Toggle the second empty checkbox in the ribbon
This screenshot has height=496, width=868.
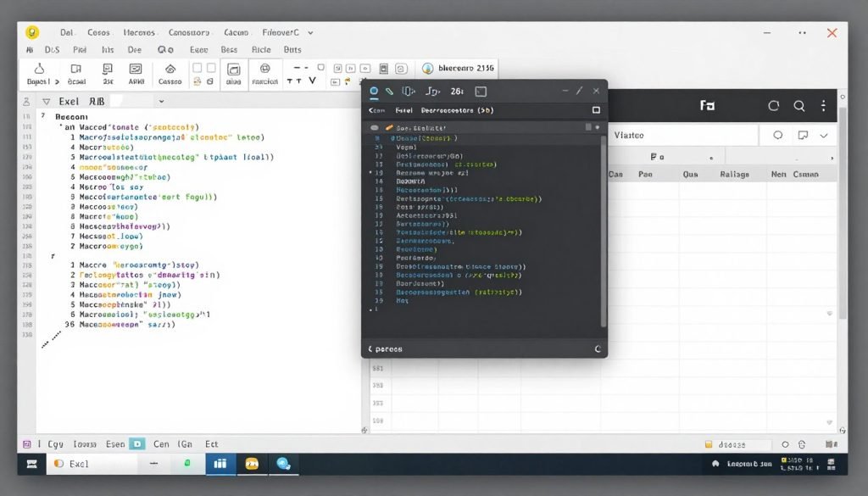pyautogui.click(x=211, y=68)
